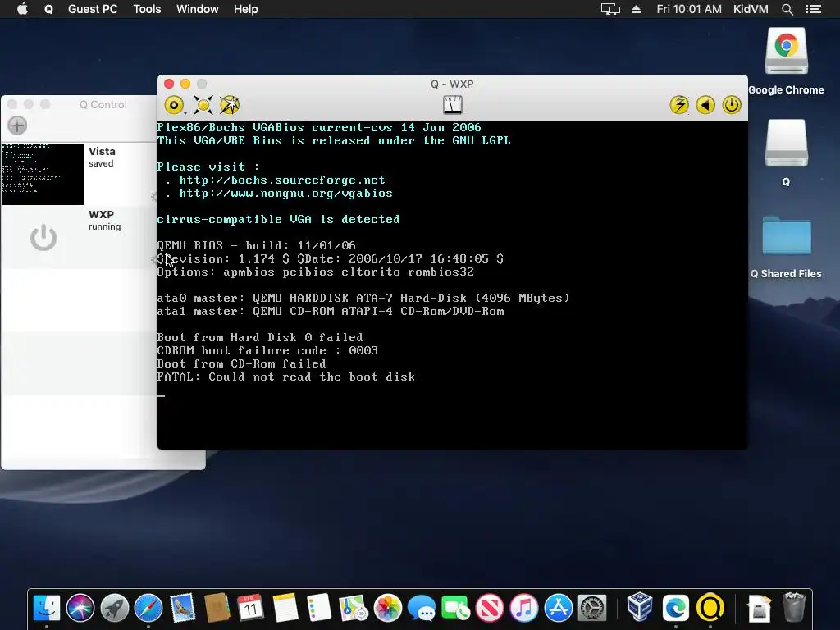This screenshot has height=630, width=840.
Task: Open Notification Center list icon
Action: 814,9
